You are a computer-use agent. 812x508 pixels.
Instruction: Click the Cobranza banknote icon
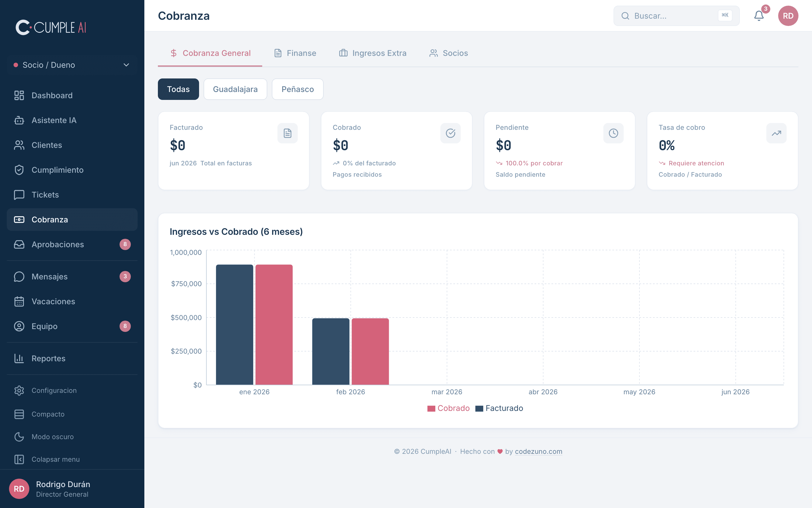19,220
